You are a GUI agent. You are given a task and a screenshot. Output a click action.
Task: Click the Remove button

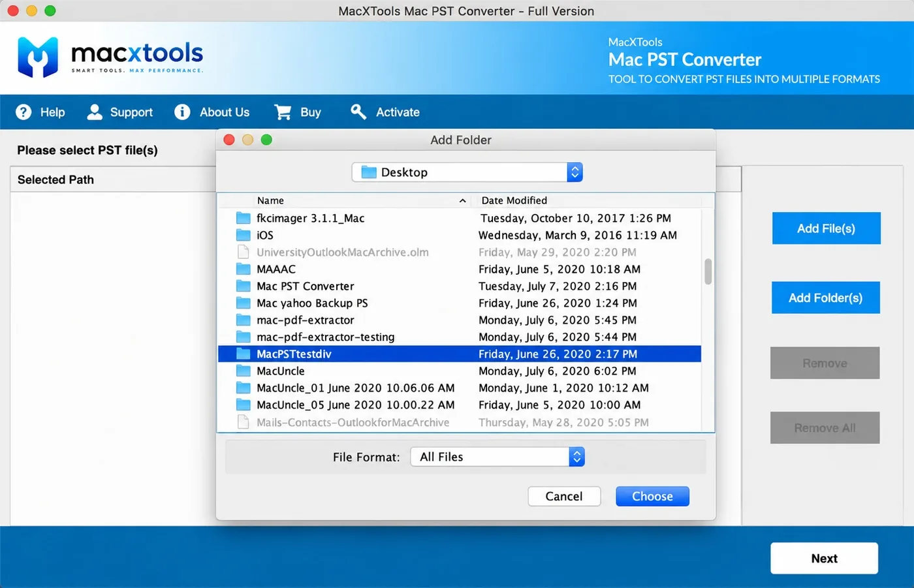click(825, 363)
